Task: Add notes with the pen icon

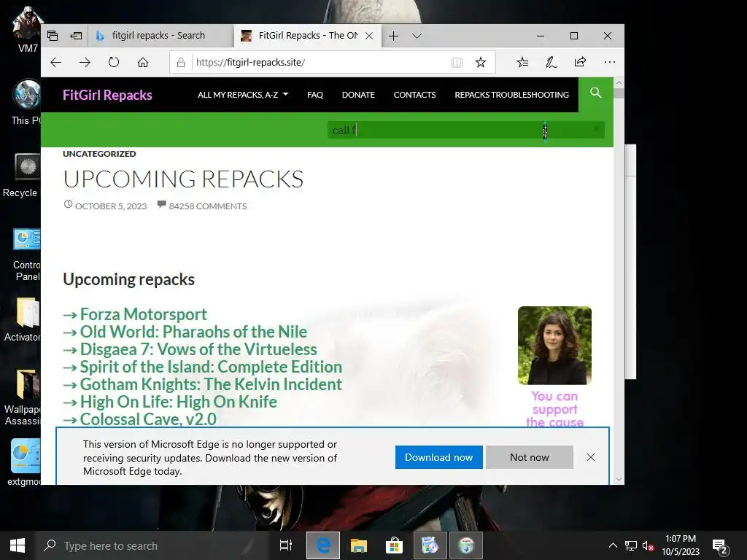Action: click(x=551, y=63)
